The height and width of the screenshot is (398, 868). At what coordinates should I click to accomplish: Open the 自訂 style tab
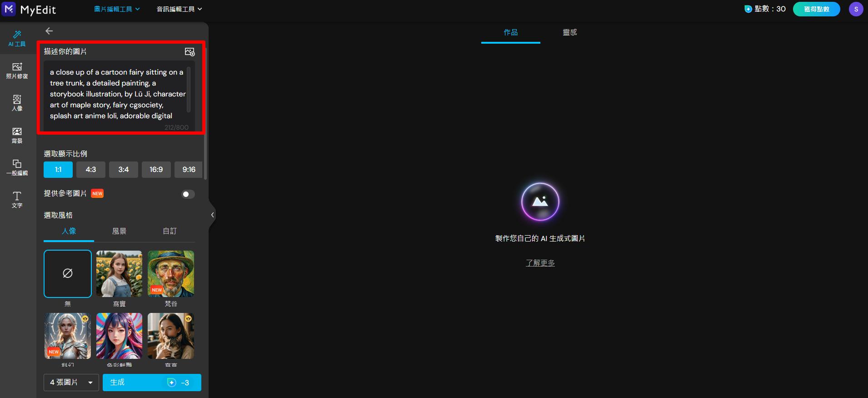(x=170, y=231)
